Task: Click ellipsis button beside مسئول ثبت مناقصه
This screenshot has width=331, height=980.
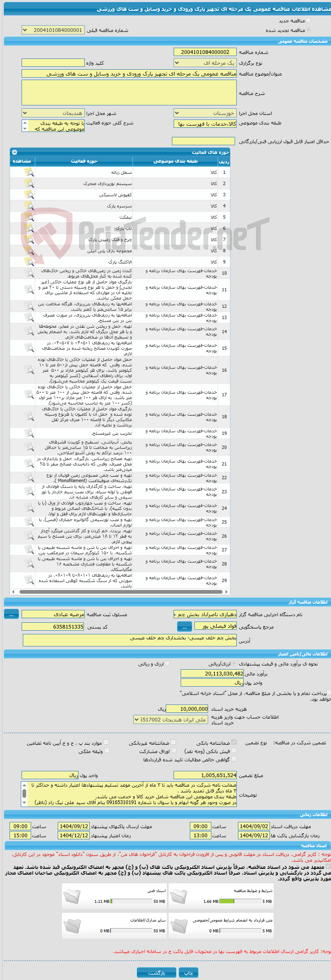Action: (11, 614)
